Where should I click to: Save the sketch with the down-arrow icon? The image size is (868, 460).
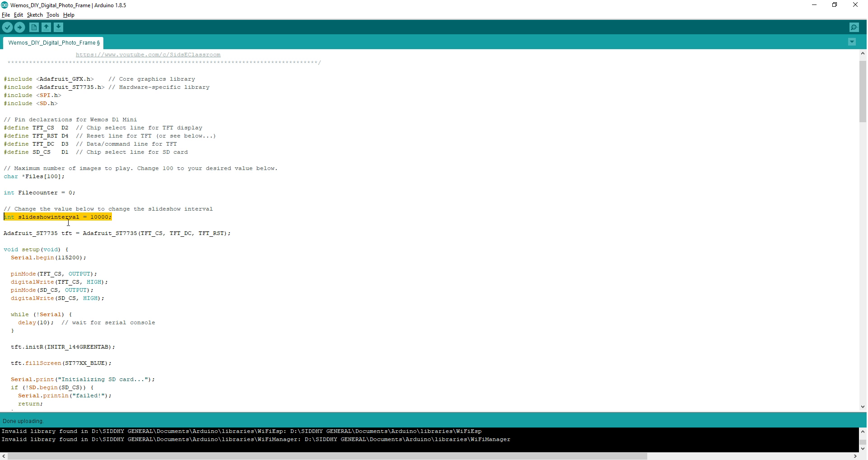(x=59, y=28)
